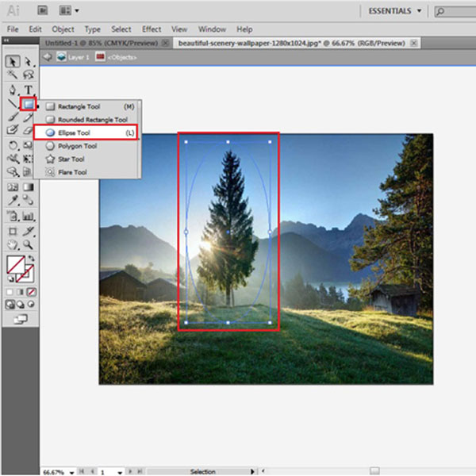Select the Selection arrow tool
The width and height of the screenshot is (476, 476).
[x=13, y=61]
